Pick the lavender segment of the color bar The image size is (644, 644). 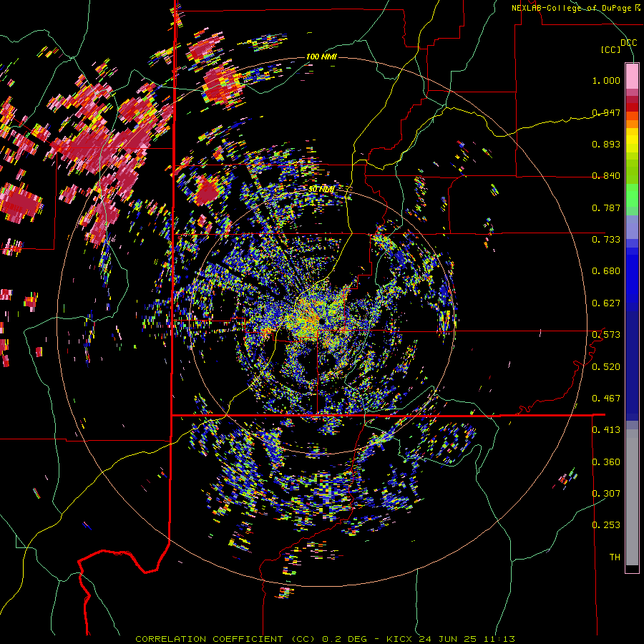(x=632, y=227)
